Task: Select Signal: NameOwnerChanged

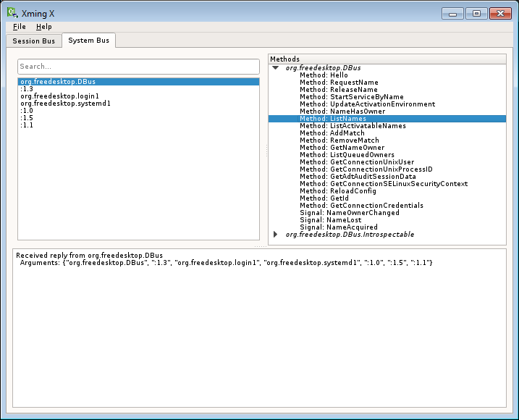Action: tap(350, 214)
